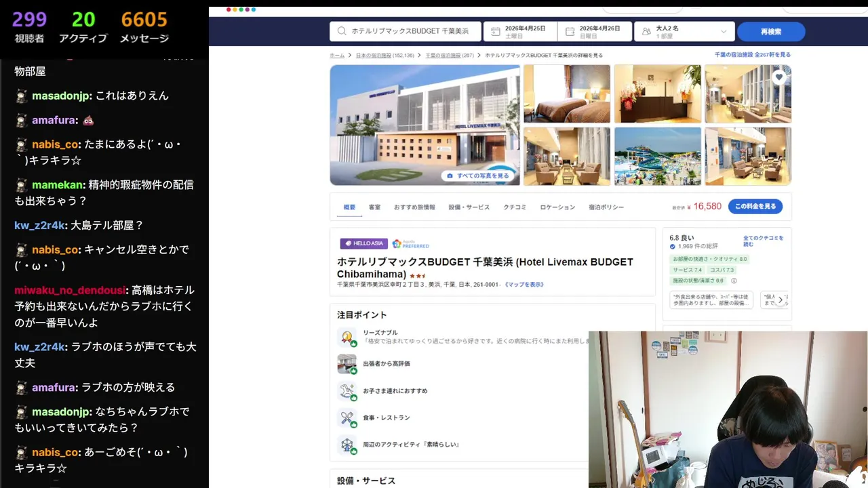Viewport: 868px width, 488px height.
Task: Click the check-in date field 4月25日
Action: click(x=521, y=31)
